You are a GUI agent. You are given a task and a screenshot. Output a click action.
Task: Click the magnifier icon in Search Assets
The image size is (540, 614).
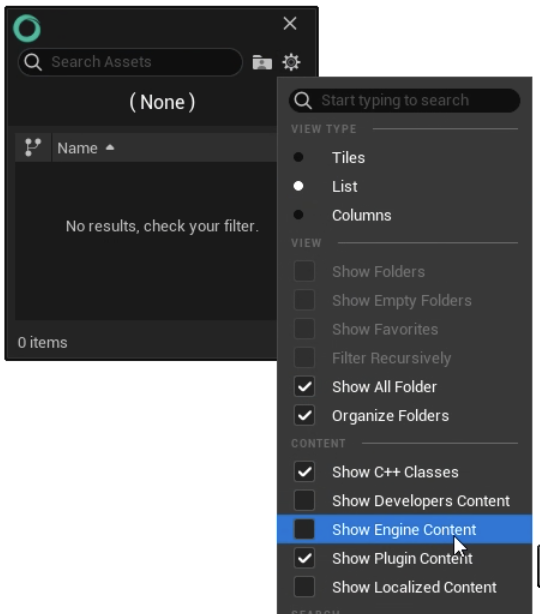click(x=33, y=62)
